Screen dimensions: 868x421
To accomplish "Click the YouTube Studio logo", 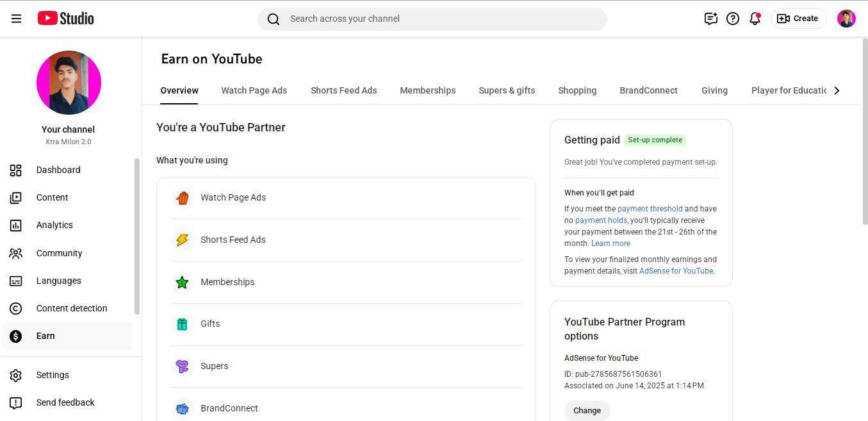I will pyautogui.click(x=65, y=19).
